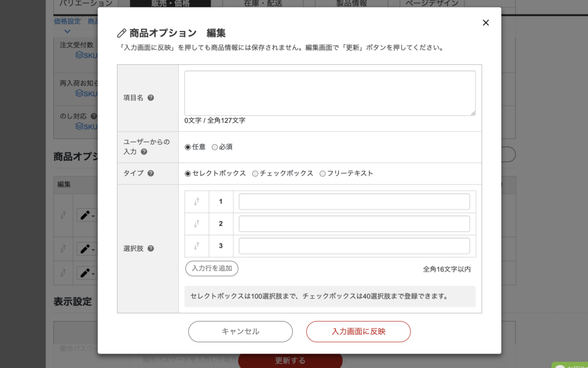This screenshot has width=588, height=368.
Task: Click the reorder arrows icon for choice 3
Action: (196, 246)
